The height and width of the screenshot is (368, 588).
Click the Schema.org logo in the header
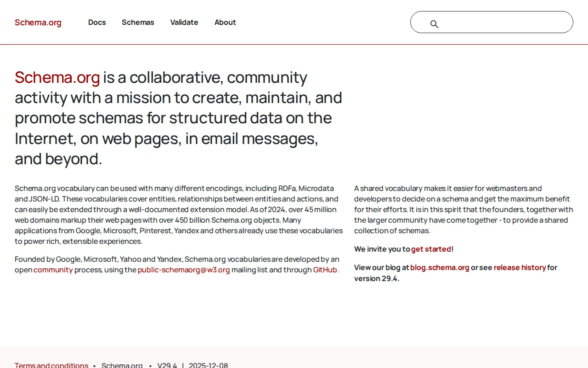38,22
